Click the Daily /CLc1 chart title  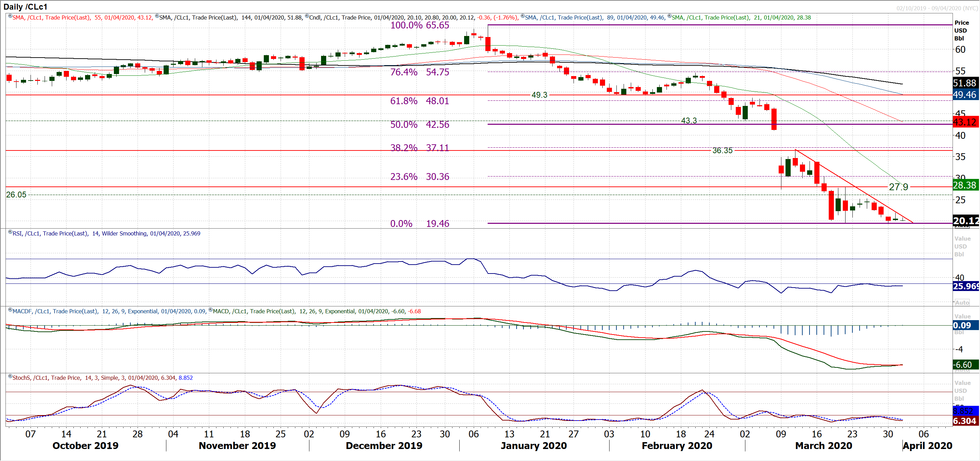point(25,7)
